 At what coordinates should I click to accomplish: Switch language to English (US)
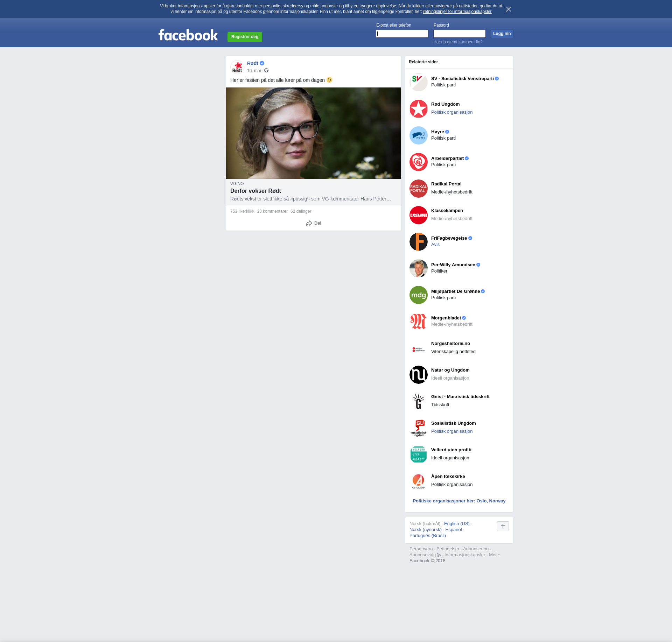(456, 524)
